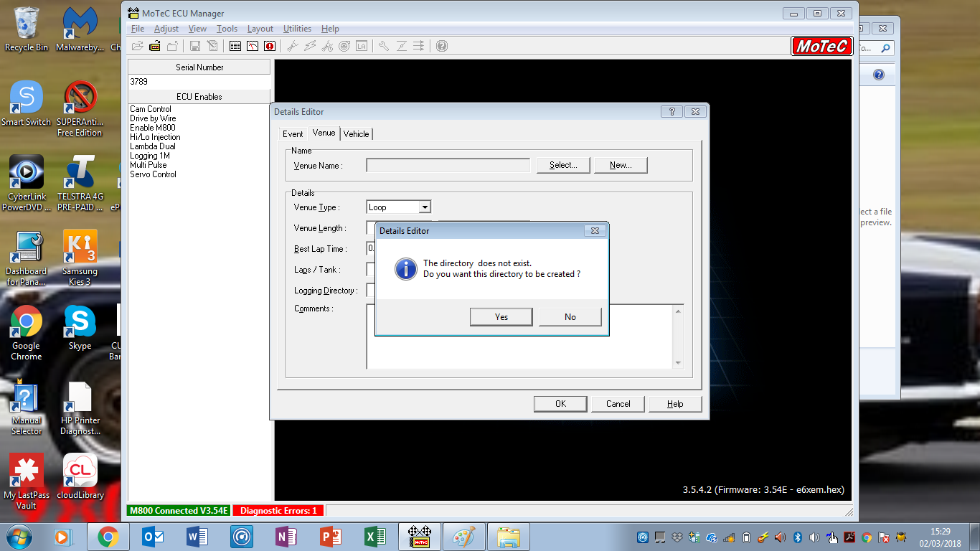Select HP Printer Diagnostics desktop icon
This screenshot has width=980, height=551.
[80, 407]
